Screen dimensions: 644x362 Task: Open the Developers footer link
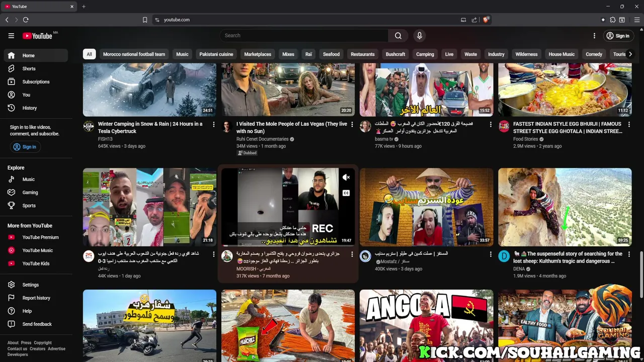click(x=18, y=355)
